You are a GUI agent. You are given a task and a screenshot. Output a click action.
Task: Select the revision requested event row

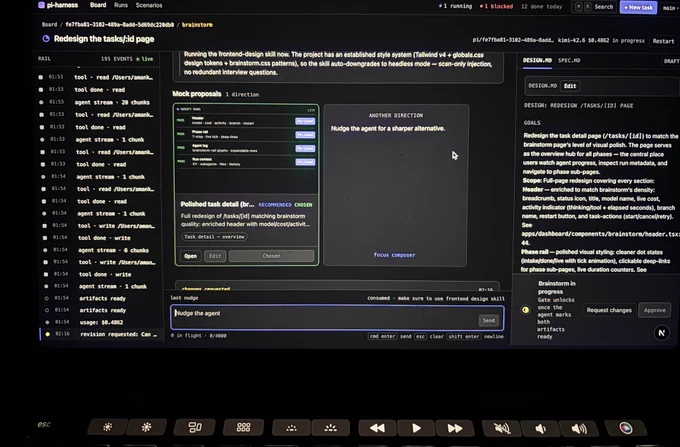coord(100,334)
